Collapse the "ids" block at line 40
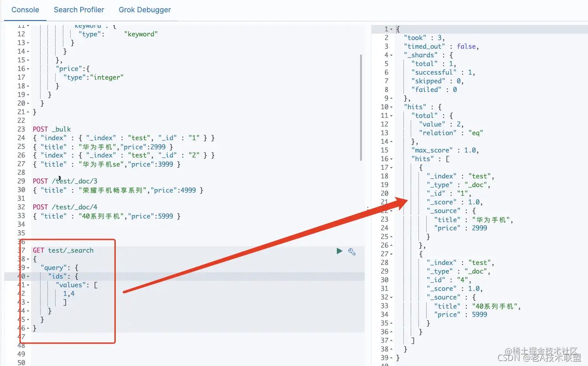This screenshot has width=588, height=366. tap(28, 276)
